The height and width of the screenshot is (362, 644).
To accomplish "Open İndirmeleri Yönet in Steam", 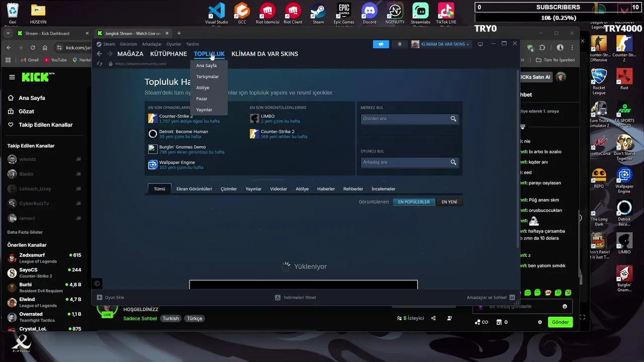I will tap(295, 298).
